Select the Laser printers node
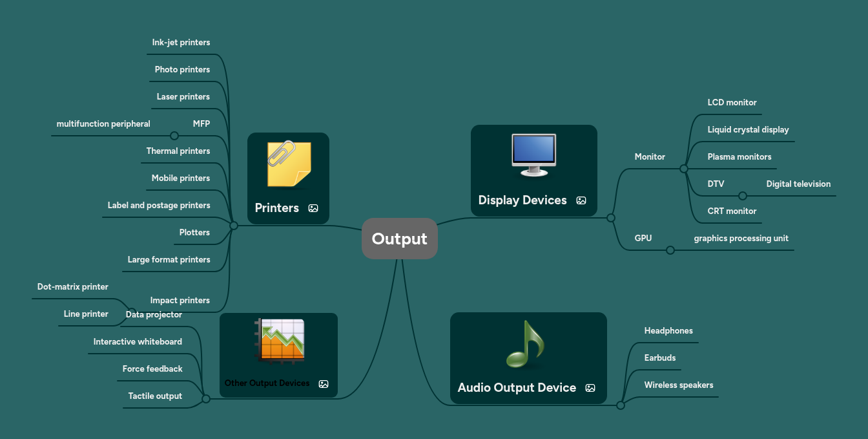This screenshot has height=439, width=868. (183, 97)
